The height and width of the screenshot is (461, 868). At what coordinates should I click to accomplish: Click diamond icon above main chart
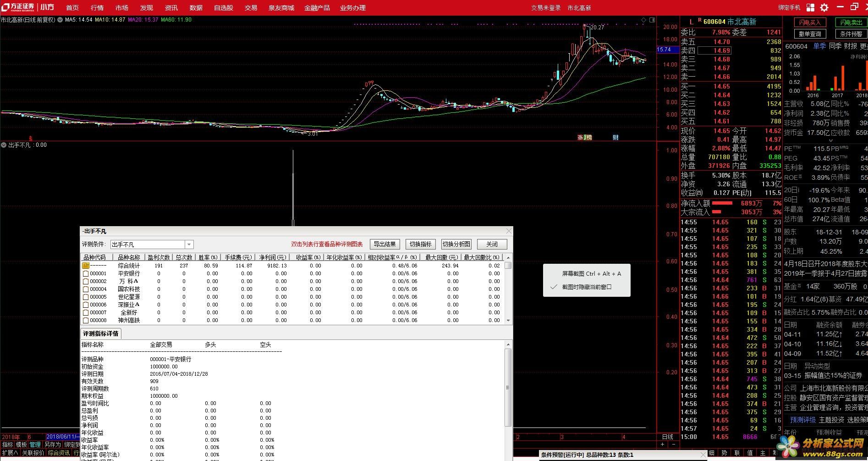point(643,20)
